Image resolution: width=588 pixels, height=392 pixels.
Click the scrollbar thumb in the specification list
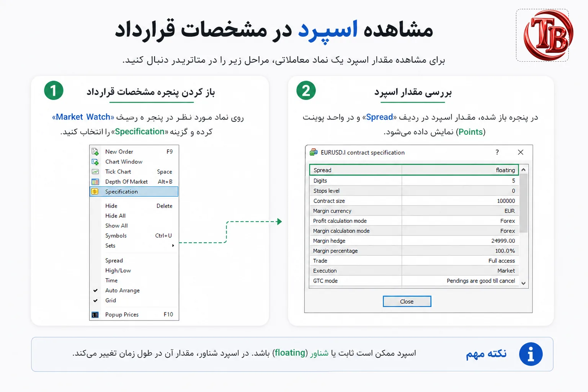(x=523, y=203)
